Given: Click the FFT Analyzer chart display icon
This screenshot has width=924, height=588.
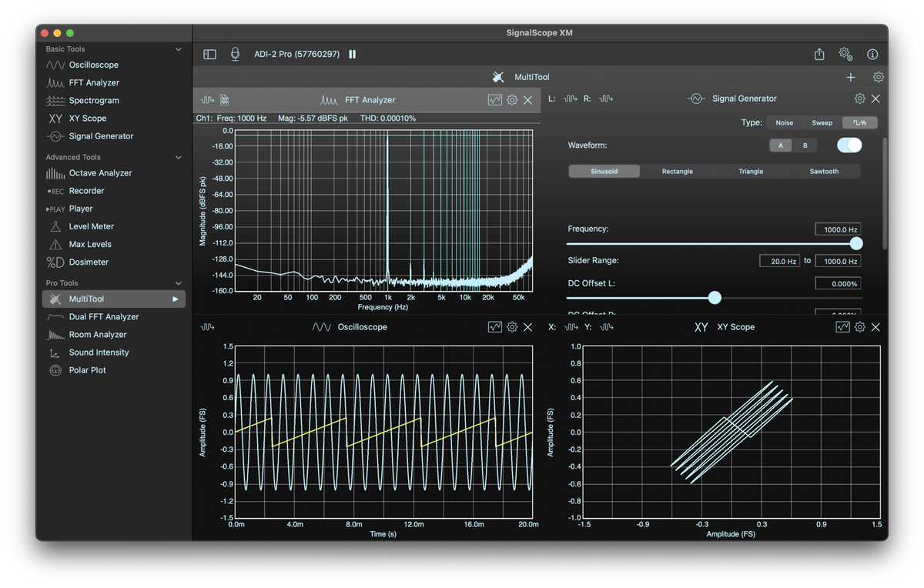Looking at the screenshot, I should click(495, 100).
